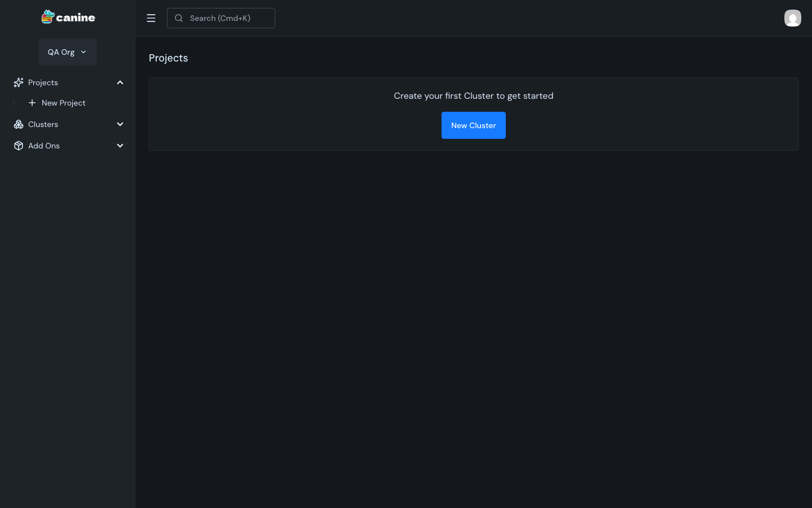Toggle the hamburger sidebar menu icon
The height and width of the screenshot is (508, 812).
(x=151, y=18)
